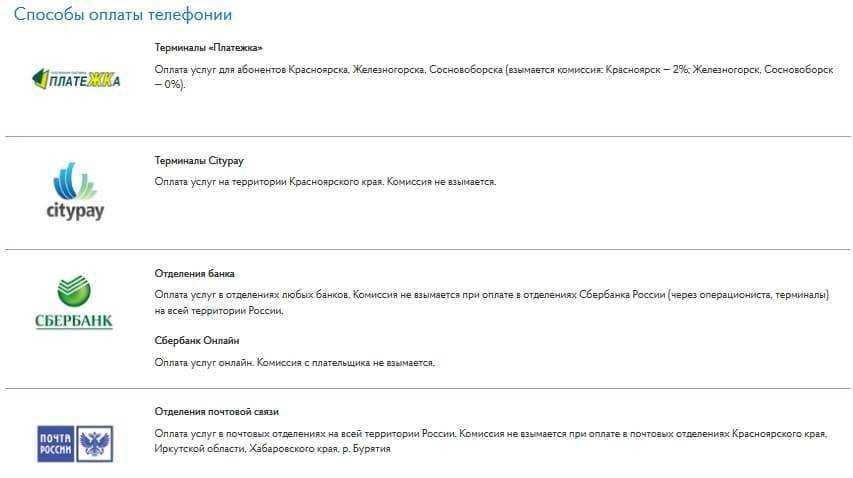Select heading 'Терминалы Citypay'
The image size is (853, 478).
tap(199, 160)
